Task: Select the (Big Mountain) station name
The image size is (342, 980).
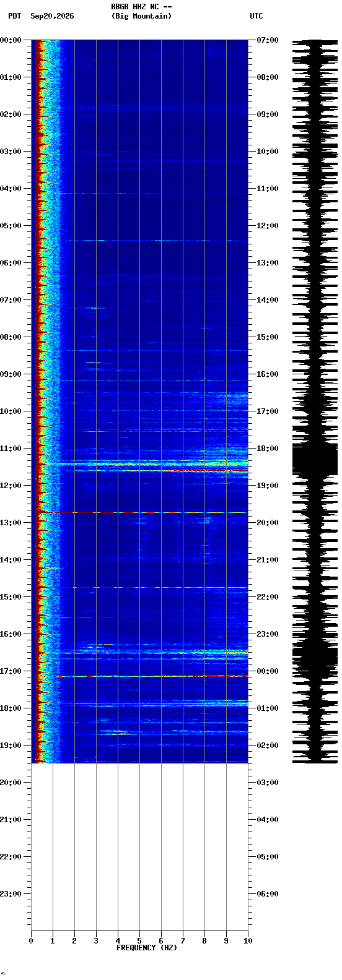Action: pos(141,16)
